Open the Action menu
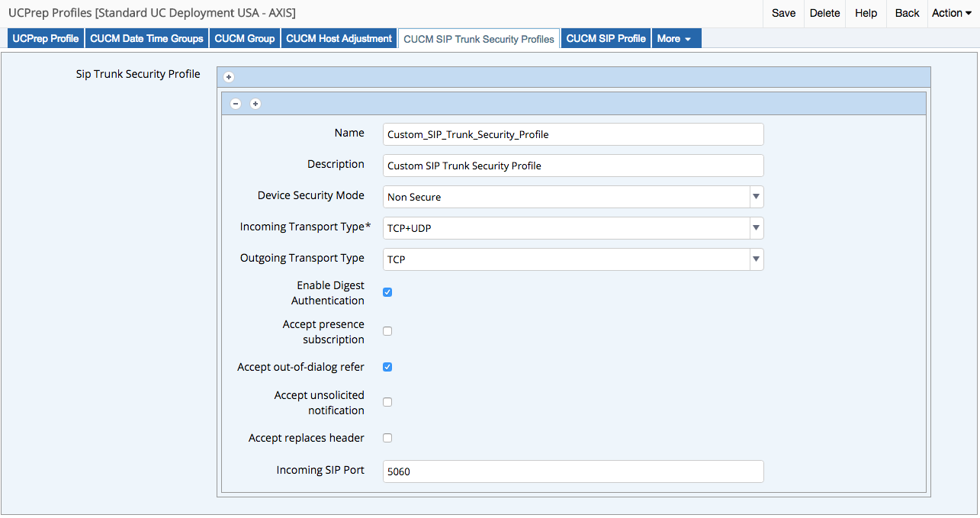The image size is (980, 518). [952, 13]
